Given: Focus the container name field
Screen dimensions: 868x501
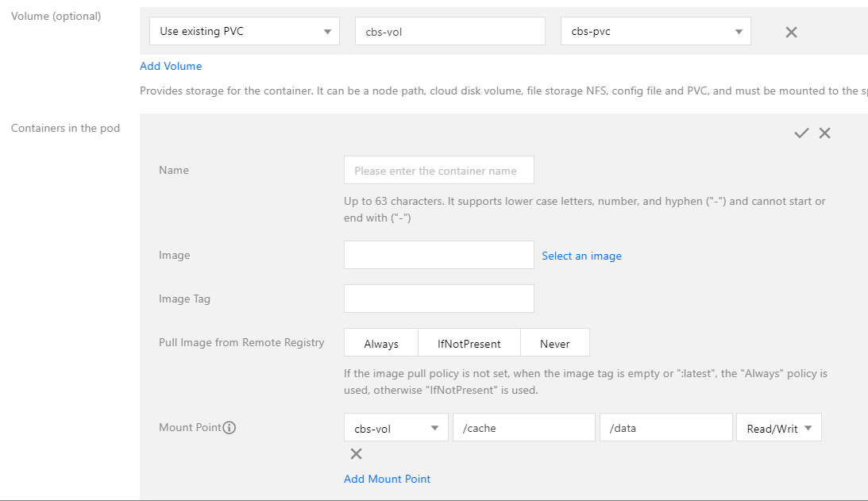Looking at the screenshot, I should tap(438, 171).
